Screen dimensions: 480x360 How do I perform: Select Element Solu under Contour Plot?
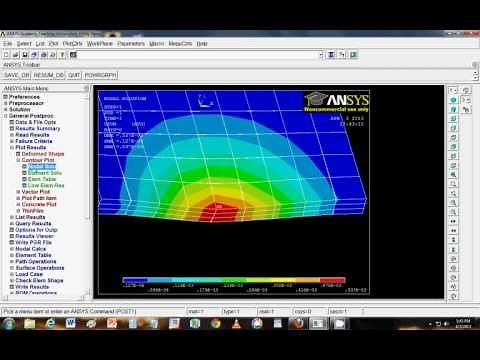click(45, 173)
